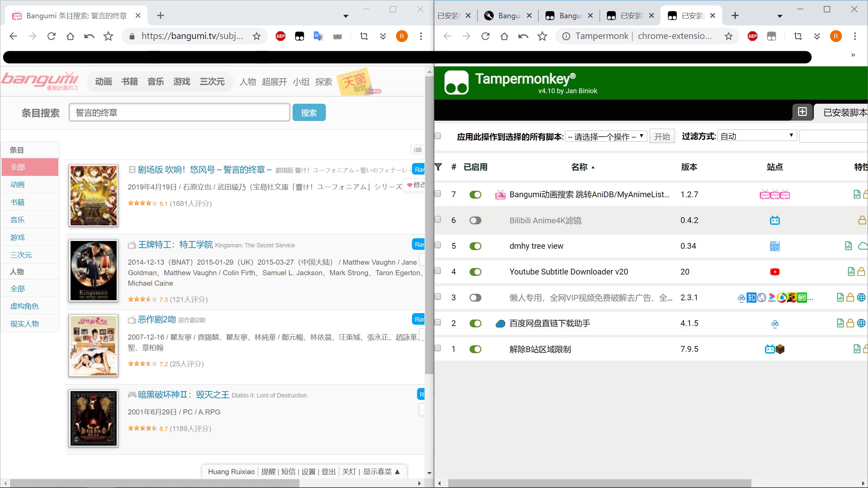Image resolution: width=868 pixels, height=488 pixels.
Task: Click the 开始 button in Tampermonkey
Action: click(x=662, y=136)
